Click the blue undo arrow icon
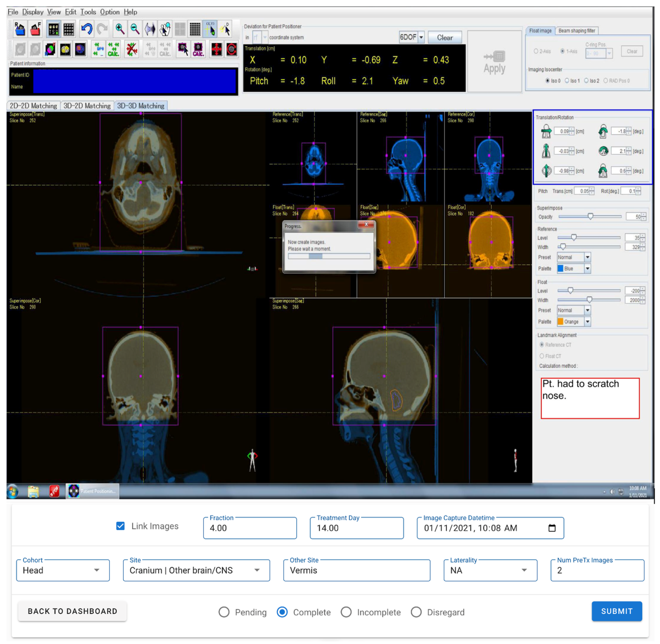This screenshot has width=660, height=644. pyautogui.click(x=87, y=29)
